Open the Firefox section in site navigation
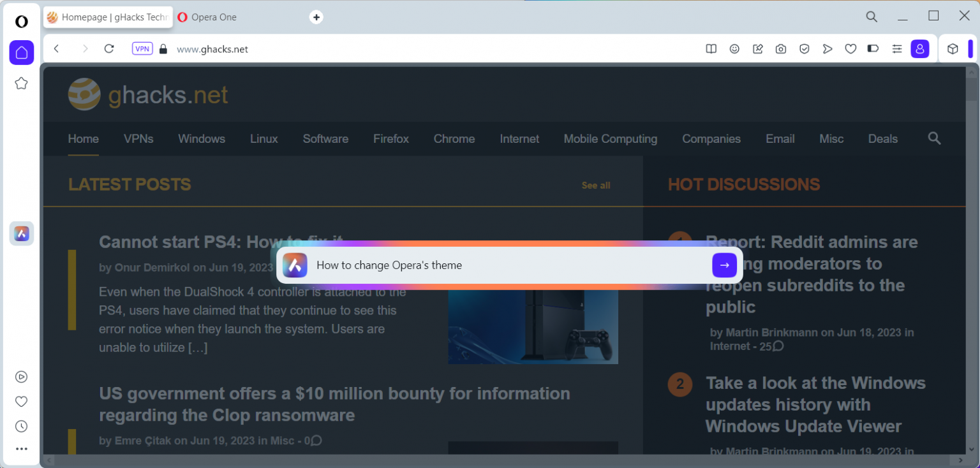980x468 pixels. pyautogui.click(x=390, y=138)
